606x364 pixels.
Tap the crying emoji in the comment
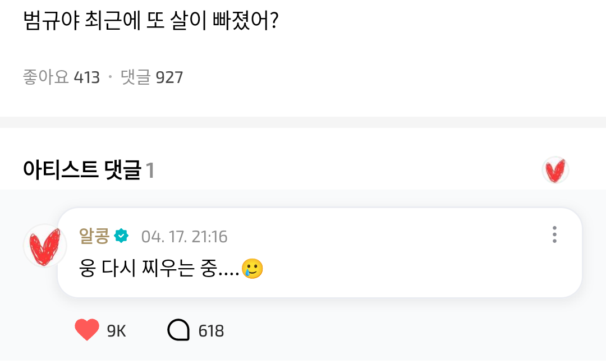point(252,270)
